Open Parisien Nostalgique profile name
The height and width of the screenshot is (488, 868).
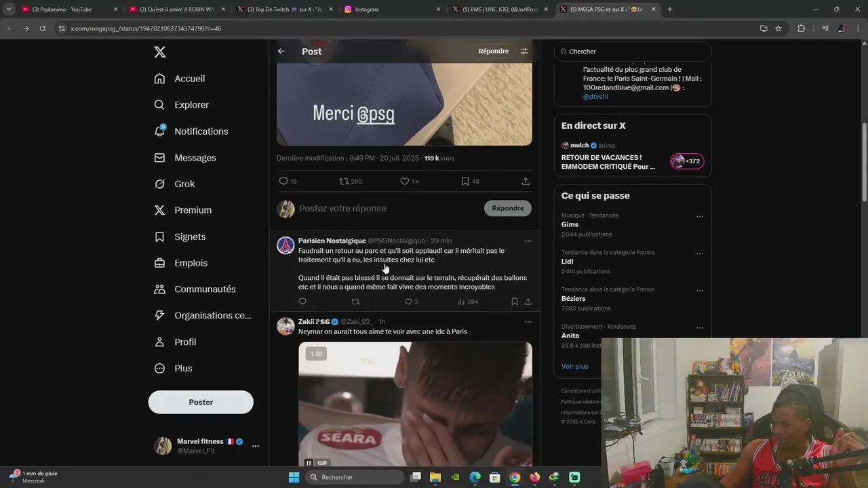tap(332, 241)
